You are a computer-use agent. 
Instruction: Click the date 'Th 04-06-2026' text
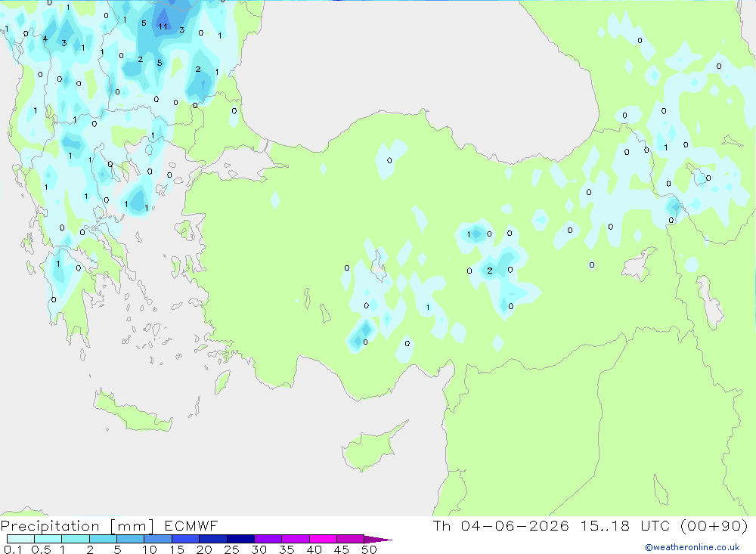[x=500, y=525]
